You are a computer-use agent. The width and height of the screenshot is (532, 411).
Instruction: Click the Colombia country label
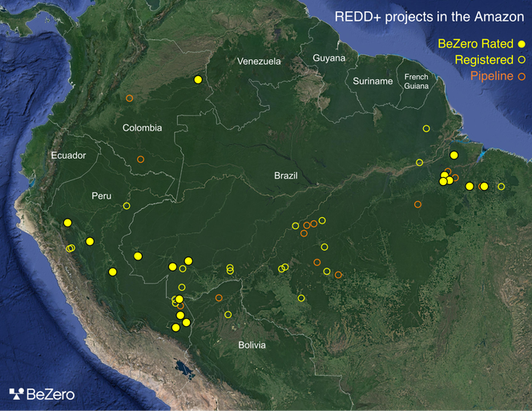(x=142, y=128)
